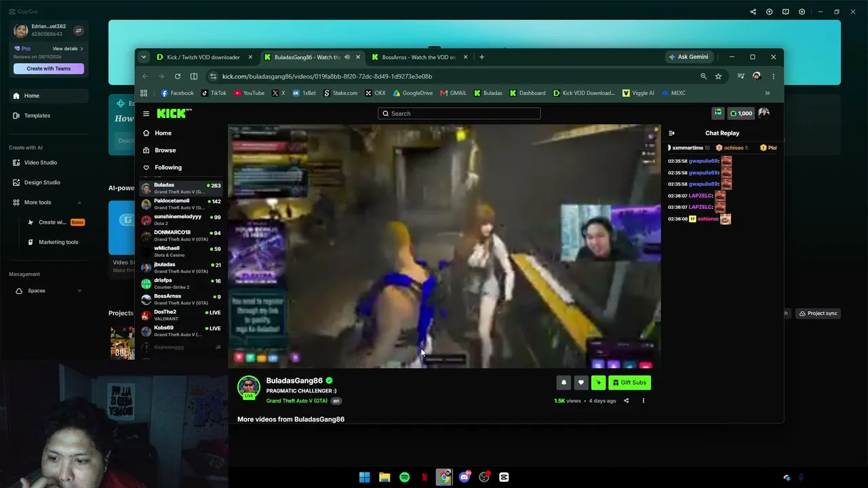
Task: Open Chrome's tab search dropdown
Action: (144, 57)
